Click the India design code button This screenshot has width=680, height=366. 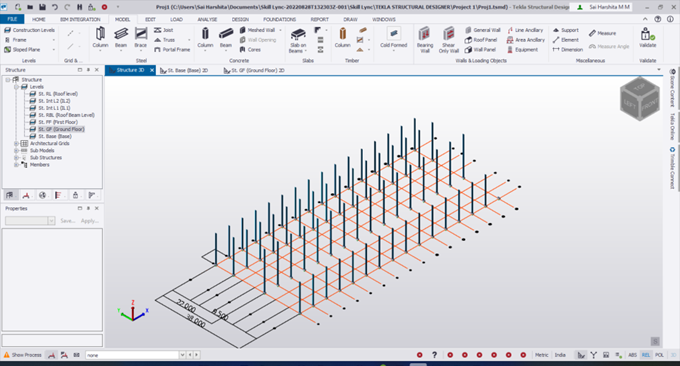coord(560,355)
